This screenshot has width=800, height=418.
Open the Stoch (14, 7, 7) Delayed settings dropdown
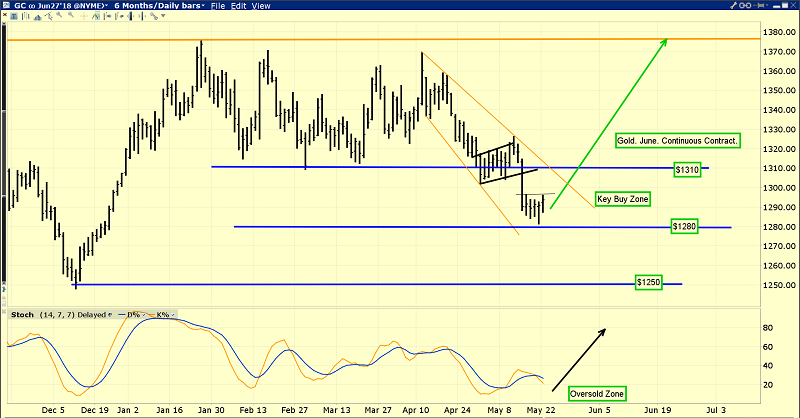[x=110, y=315]
